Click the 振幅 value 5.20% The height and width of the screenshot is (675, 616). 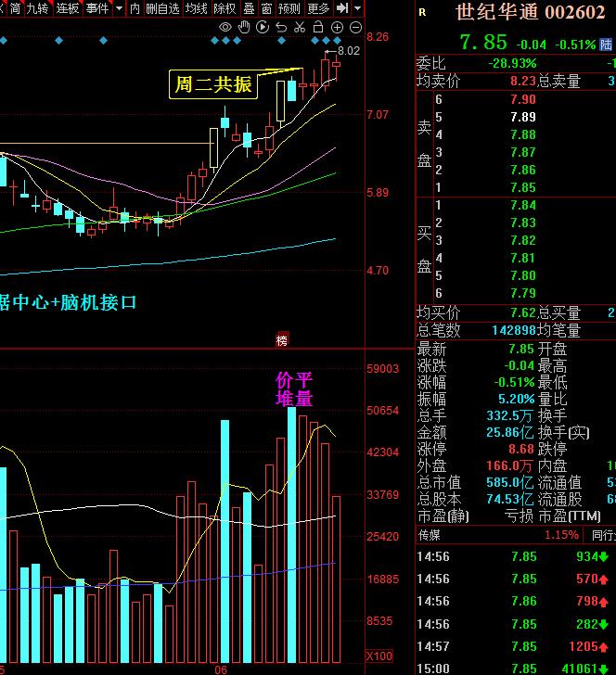click(517, 399)
